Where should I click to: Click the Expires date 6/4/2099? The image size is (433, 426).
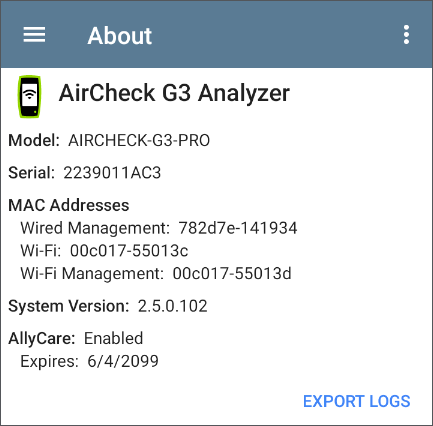123,361
